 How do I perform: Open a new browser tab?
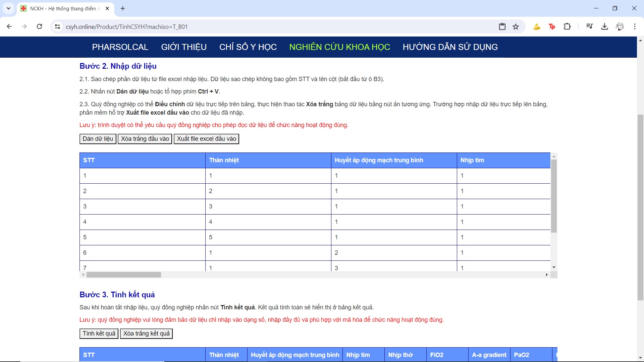click(x=123, y=8)
